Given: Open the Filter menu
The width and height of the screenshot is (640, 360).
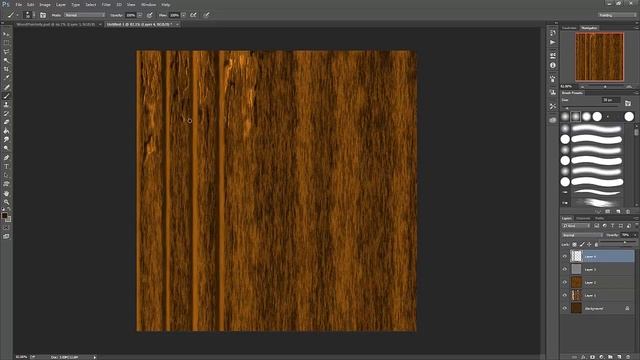Looking at the screenshot, I should point(106,4).
